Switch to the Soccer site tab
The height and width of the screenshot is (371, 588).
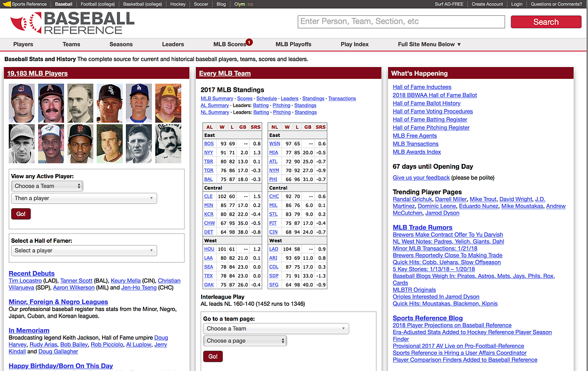click(x=201, y=4)
